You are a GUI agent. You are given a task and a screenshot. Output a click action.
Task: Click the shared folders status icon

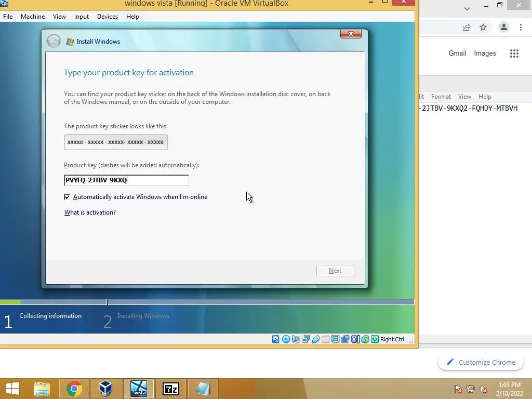[x=325, y=339]
